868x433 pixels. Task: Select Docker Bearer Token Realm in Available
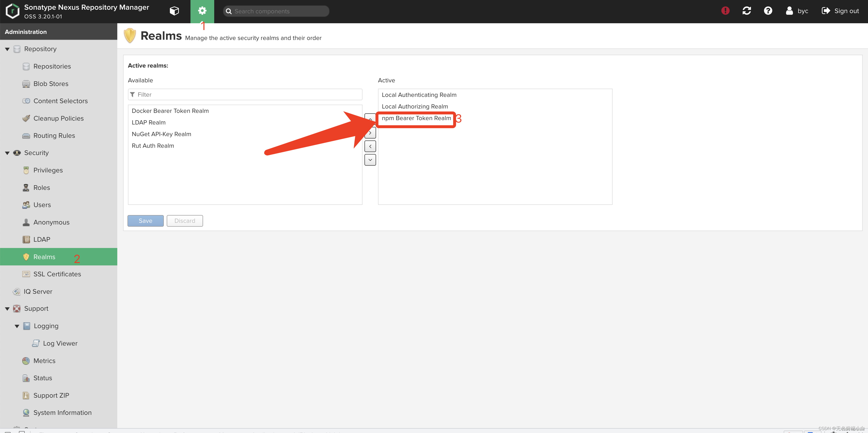(x=170, y=111)
